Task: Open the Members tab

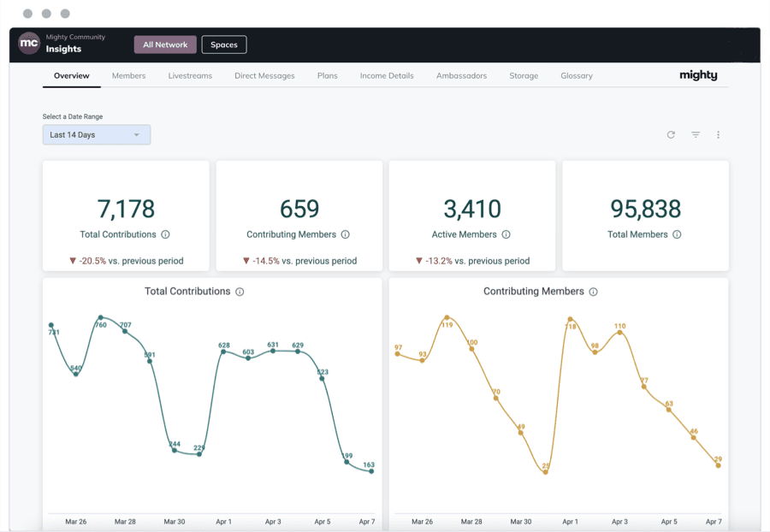Action: pyautogui.click(x=128, y=76)
